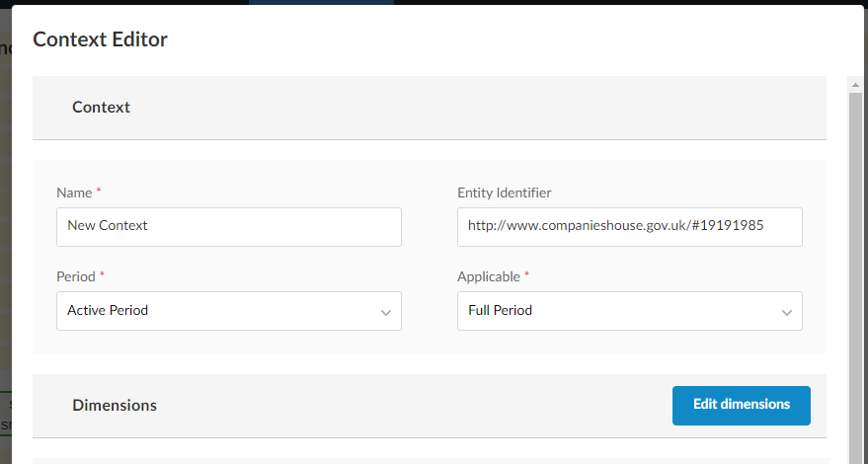Select the Dimensions section header
This screenshot has width=868, height=464.
tap(115, 406)
